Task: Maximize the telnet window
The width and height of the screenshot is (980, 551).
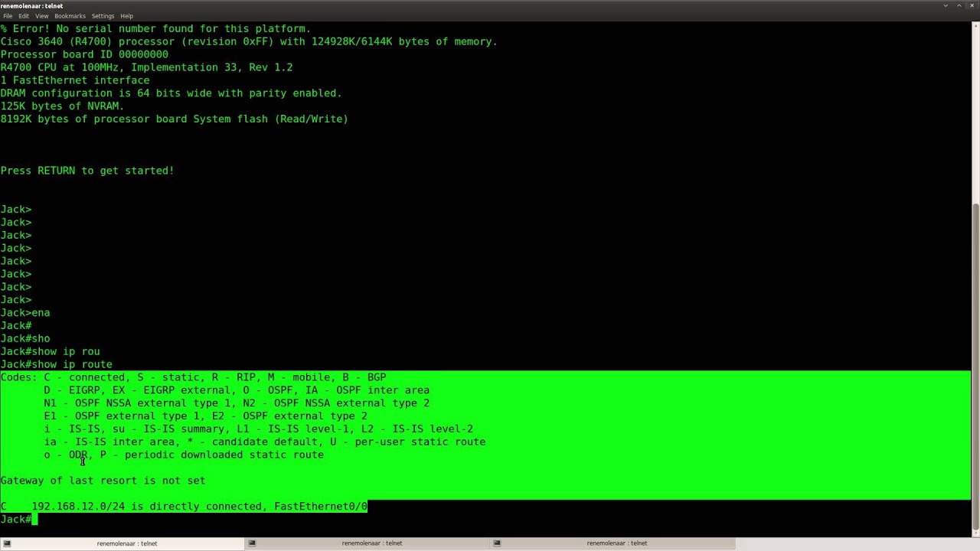Action: click(x=959, y=5)
